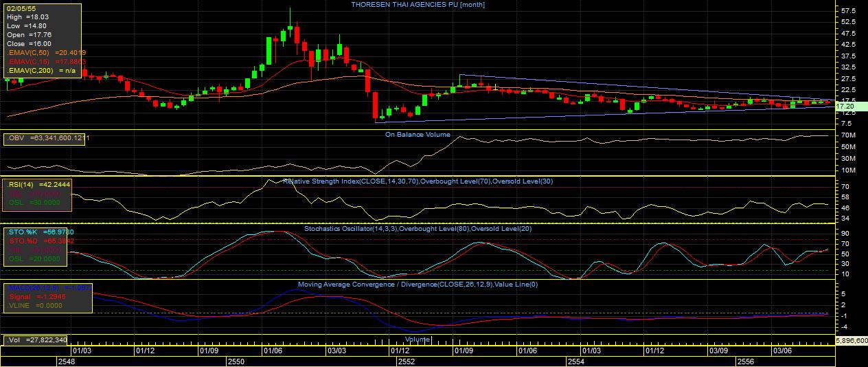Click the Volume panel title
This screenshot has height=367, width=868.
418,340
